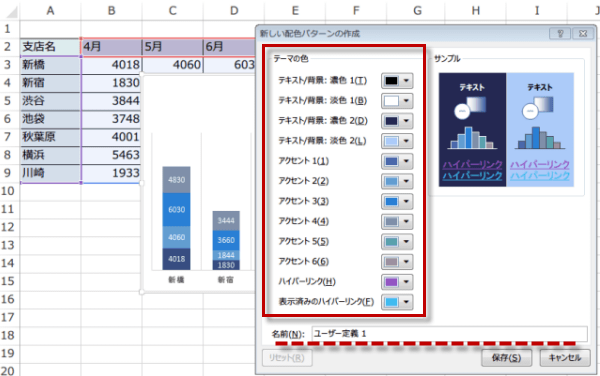
Task: Click chart bar segment labeled 6030
Action: pos(176,210)
